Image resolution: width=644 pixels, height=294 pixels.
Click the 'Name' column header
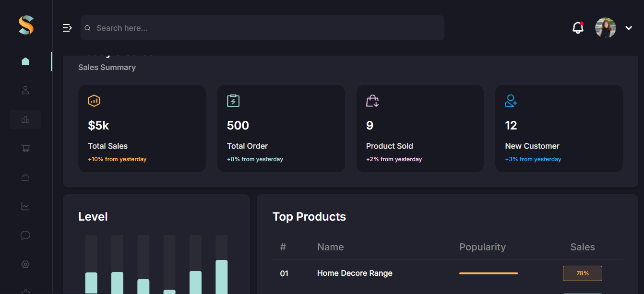coord(331,247)
